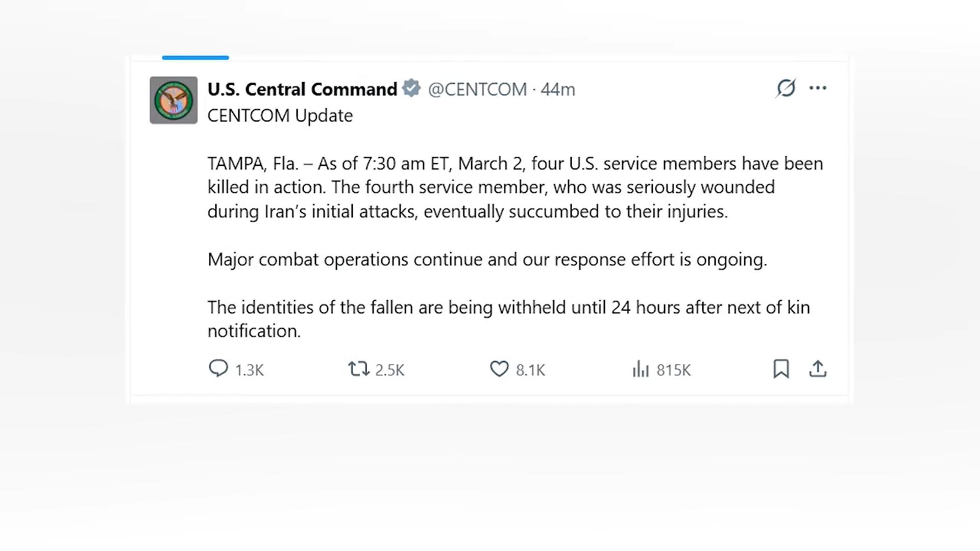980x551 pixels.
Task: Click the 44m post timestamp
Action: [x=558, y=89]
